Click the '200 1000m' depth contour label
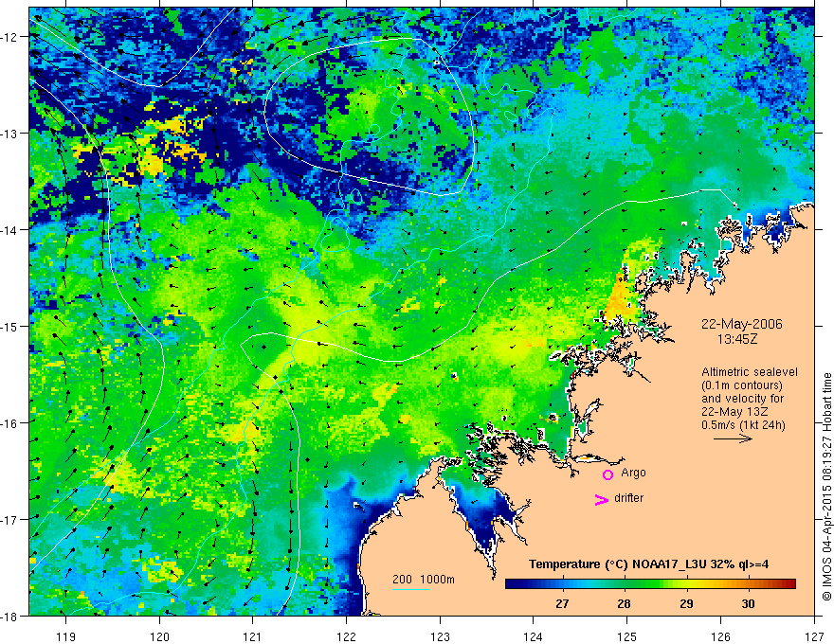The image size is (834, 644). click(424, 580)
